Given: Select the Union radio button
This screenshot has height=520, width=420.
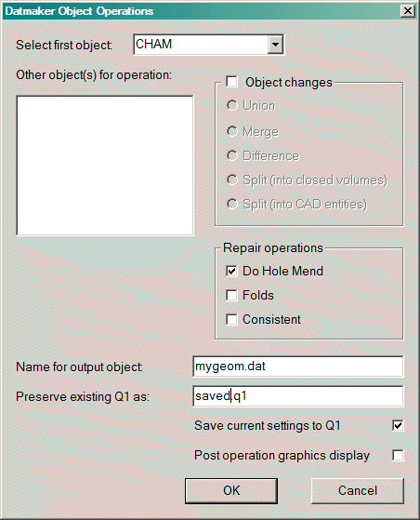Looking at the screenshot, I should coord(232,105).
